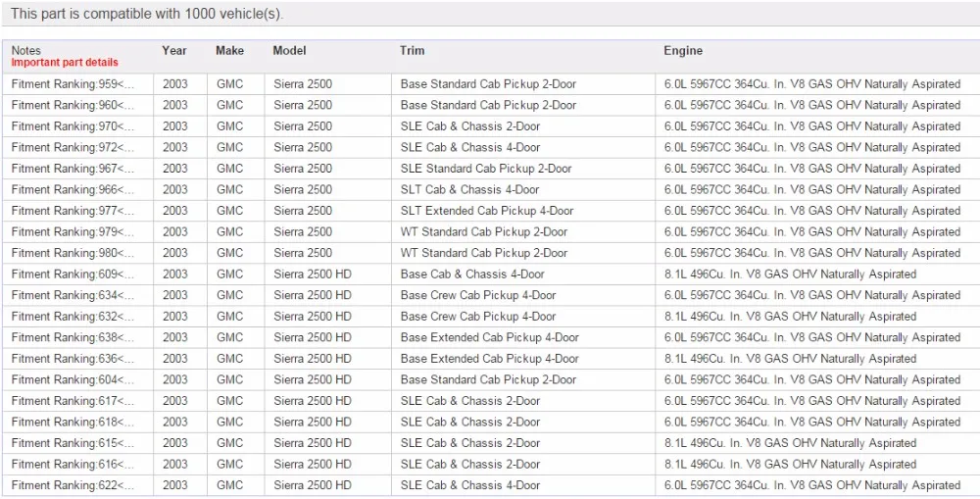Click 'Sierra 2500 HD' model in ranking 617 row

[328, 401]
